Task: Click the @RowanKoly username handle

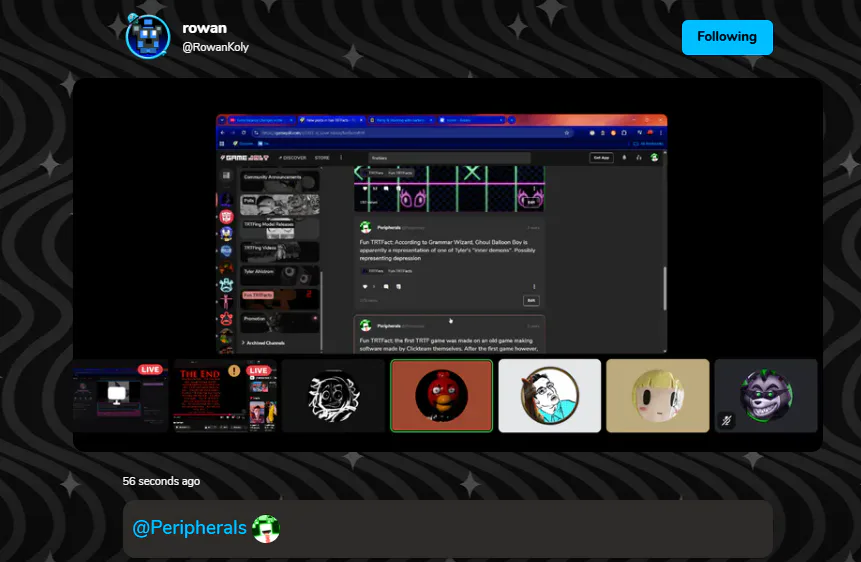Action: coord(215,47)
